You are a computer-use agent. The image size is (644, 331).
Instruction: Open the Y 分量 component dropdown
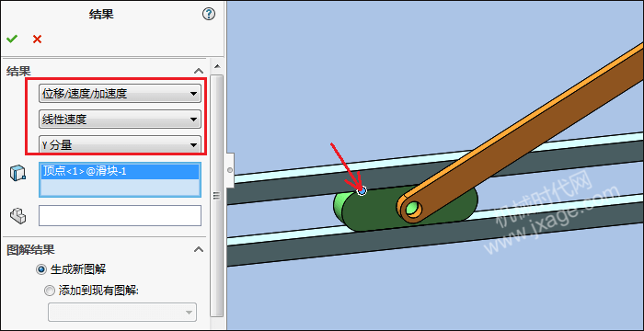120,144
